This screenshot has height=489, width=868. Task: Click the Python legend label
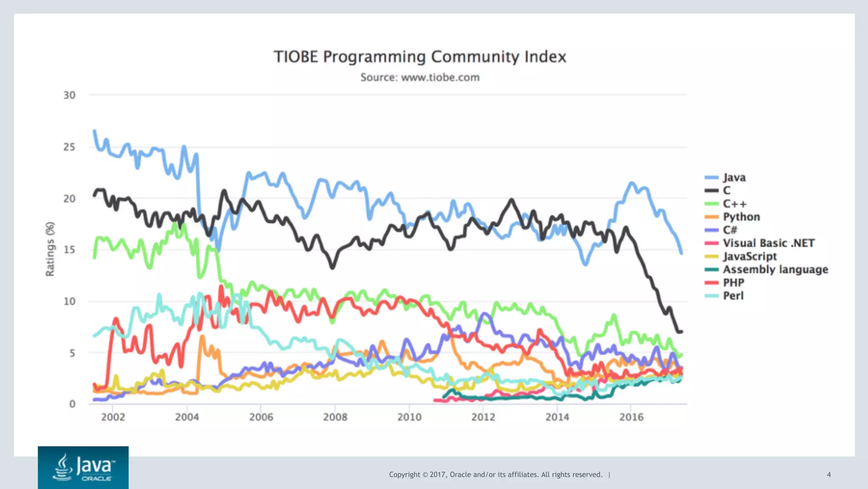[741, 217]
